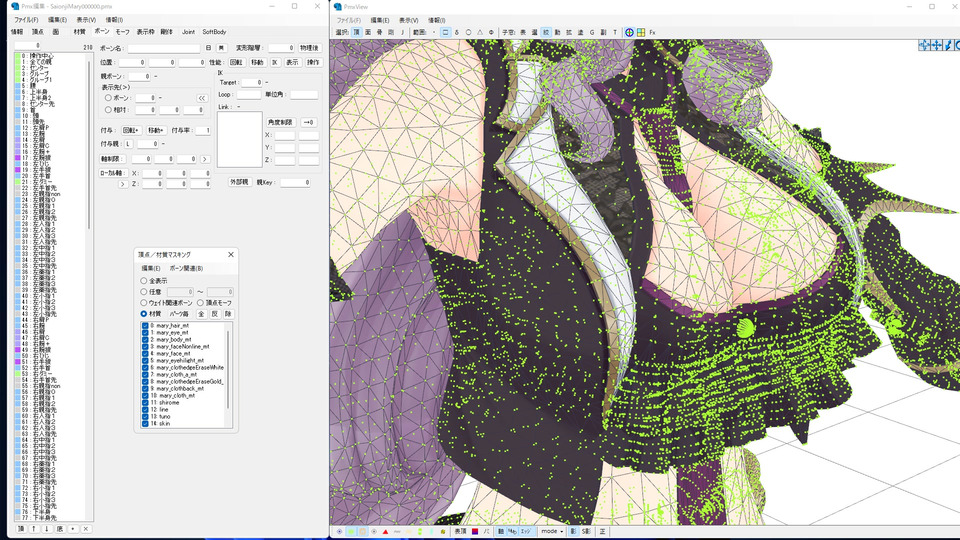Open the ファイル(F) menu in PmxView

click(x=349, y=20)
